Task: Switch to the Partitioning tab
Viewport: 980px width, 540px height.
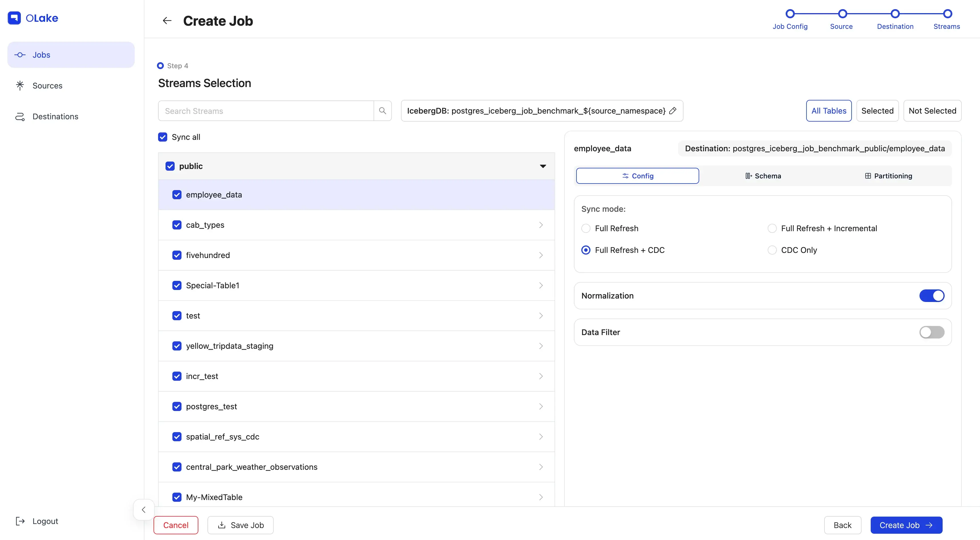Action: [888, 176]
